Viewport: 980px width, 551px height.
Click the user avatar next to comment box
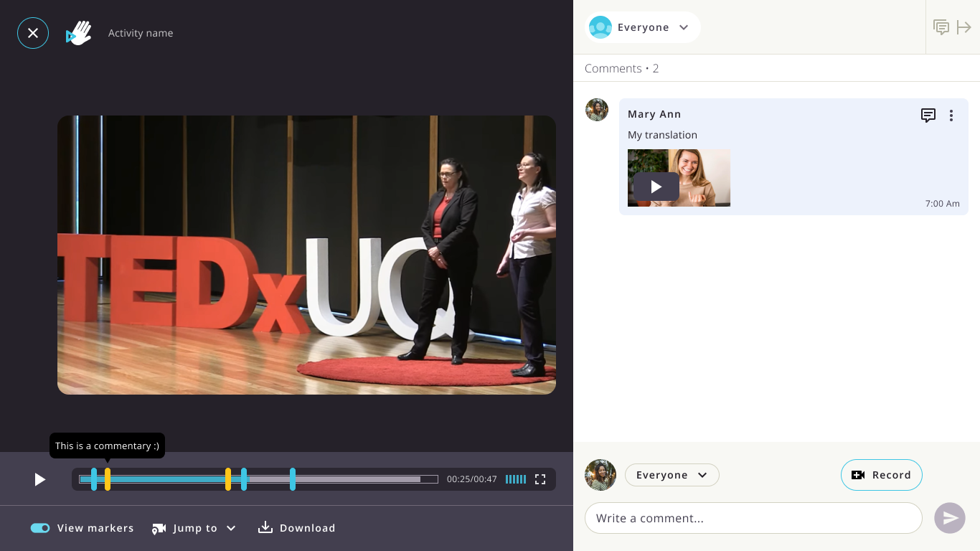pyautogui.click(x=600, y=475)
